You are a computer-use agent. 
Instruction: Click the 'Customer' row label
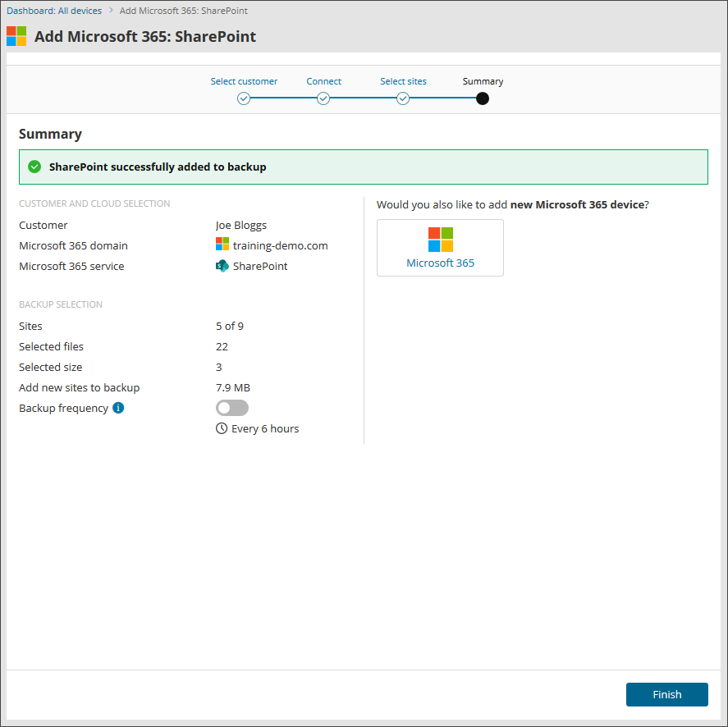[x=43, y=225]
